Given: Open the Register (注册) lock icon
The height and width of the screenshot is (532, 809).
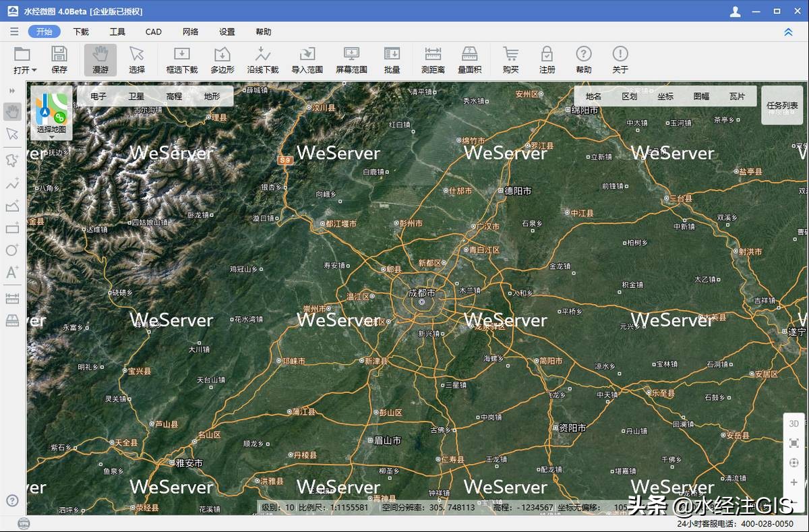Looking at the screenshot, I should tap(547, 59).
